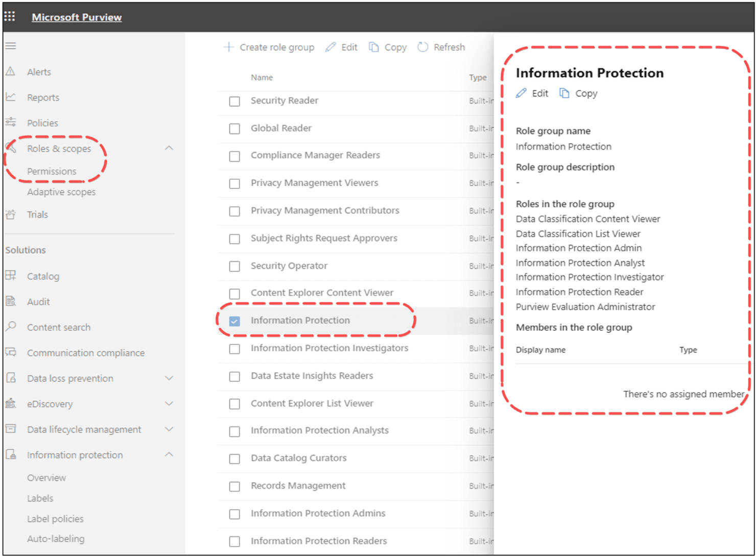756x556 pixels.
Task: Click Create role group
Action: 270,47
